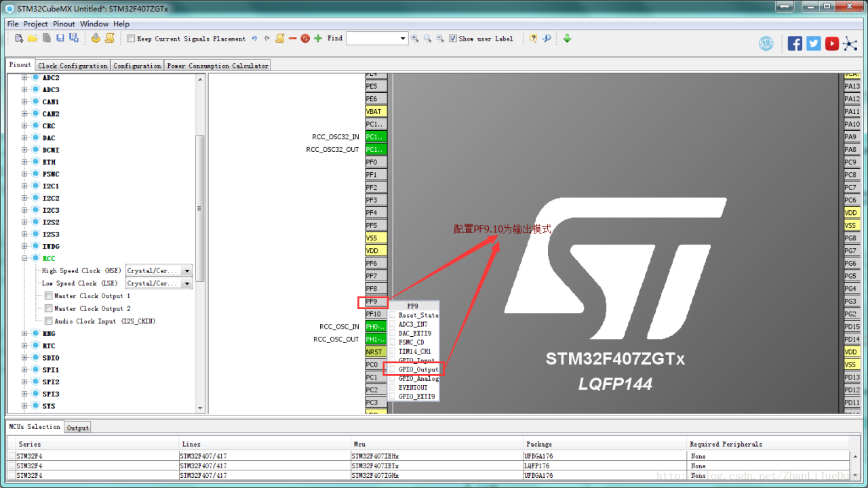Click the zoom out magnifier icon

pos(440,39)
